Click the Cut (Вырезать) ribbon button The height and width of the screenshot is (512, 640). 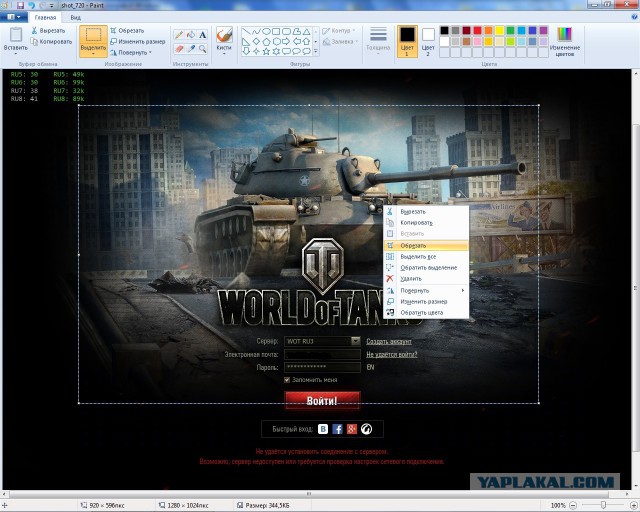[48, 31]
